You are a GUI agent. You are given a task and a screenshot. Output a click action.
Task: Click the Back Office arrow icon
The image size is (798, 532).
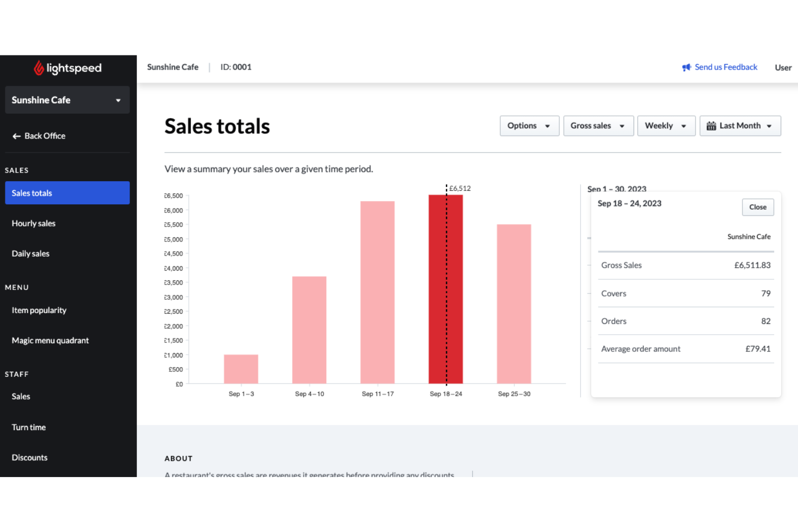[x=16, y=136]
